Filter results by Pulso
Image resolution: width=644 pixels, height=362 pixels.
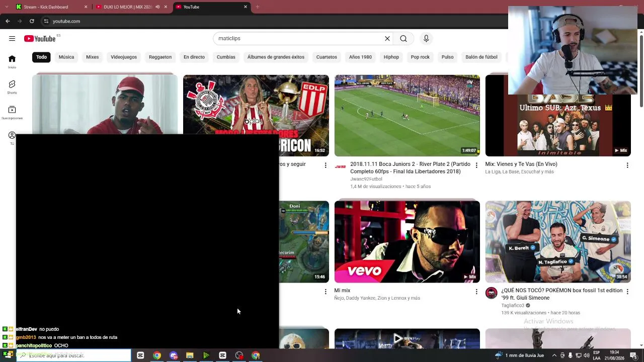click(447, 57)
